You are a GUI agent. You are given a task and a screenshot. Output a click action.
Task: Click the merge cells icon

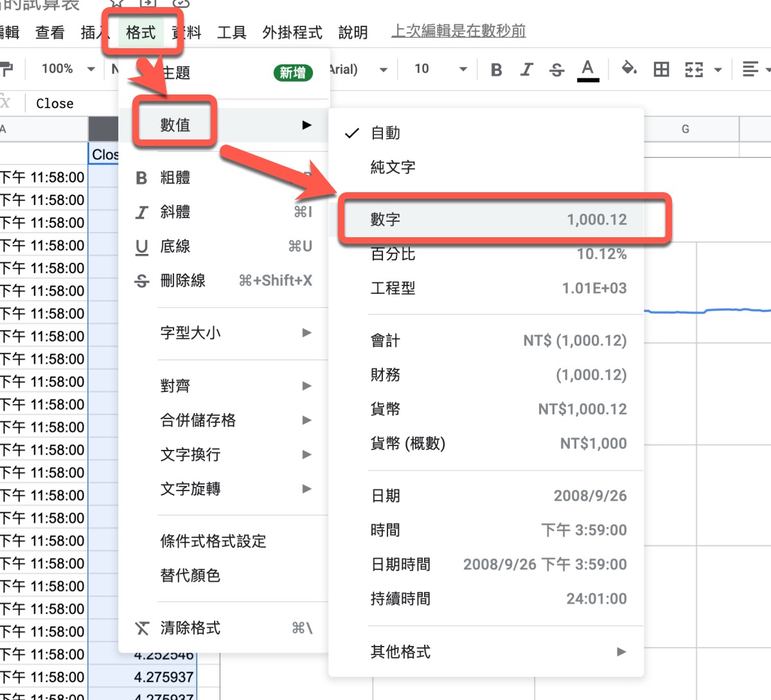tap(694, 69)
